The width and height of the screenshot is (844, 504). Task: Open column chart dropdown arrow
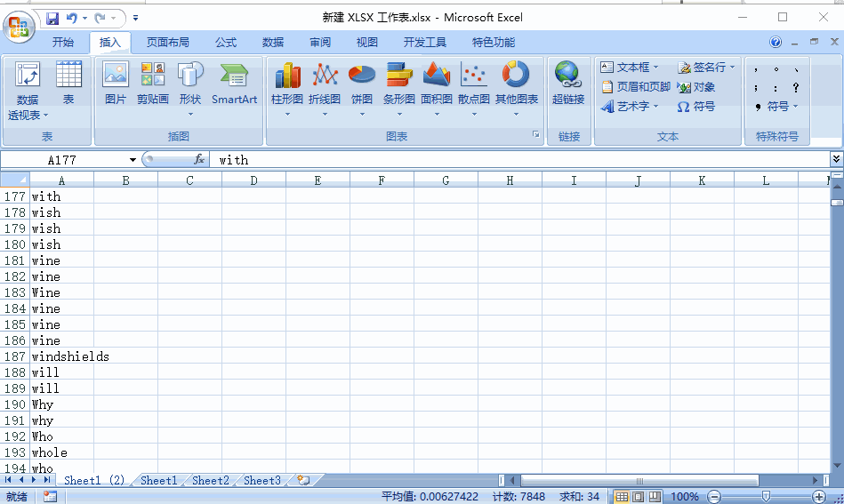287,114
